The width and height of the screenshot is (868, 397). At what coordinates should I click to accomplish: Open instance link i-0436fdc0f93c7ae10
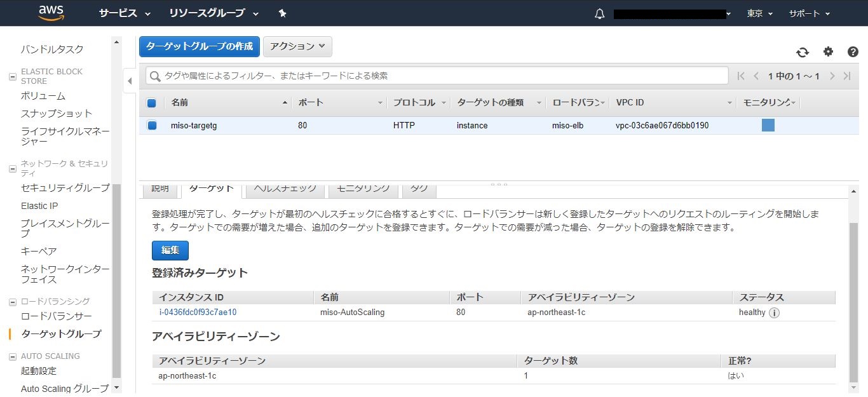(198, 313)
